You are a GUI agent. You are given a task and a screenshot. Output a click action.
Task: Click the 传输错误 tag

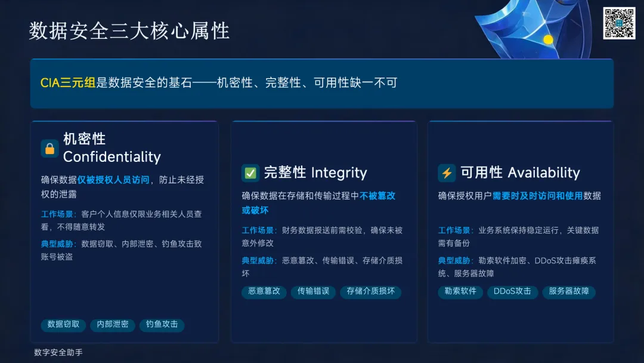pyautogui.click(x=314, y=291)
